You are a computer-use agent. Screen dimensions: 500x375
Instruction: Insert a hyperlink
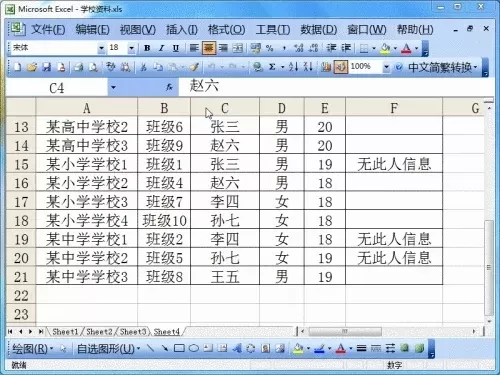pyautogui.click(x=257, y=67)
